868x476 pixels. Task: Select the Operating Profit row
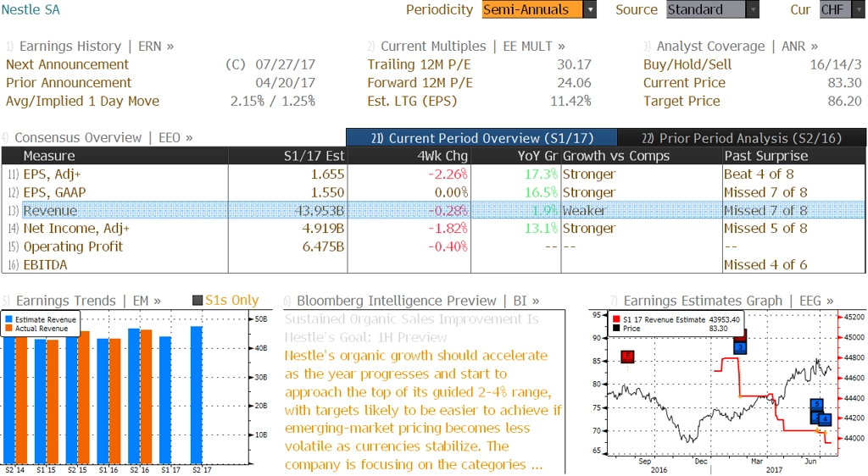[x=433, y=246]
